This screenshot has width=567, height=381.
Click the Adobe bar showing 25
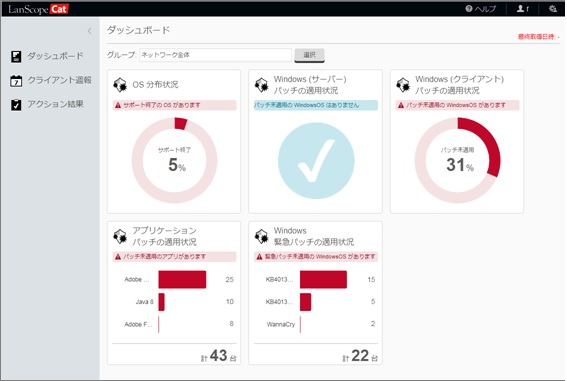pyautogui.click(x=182, y=279)
